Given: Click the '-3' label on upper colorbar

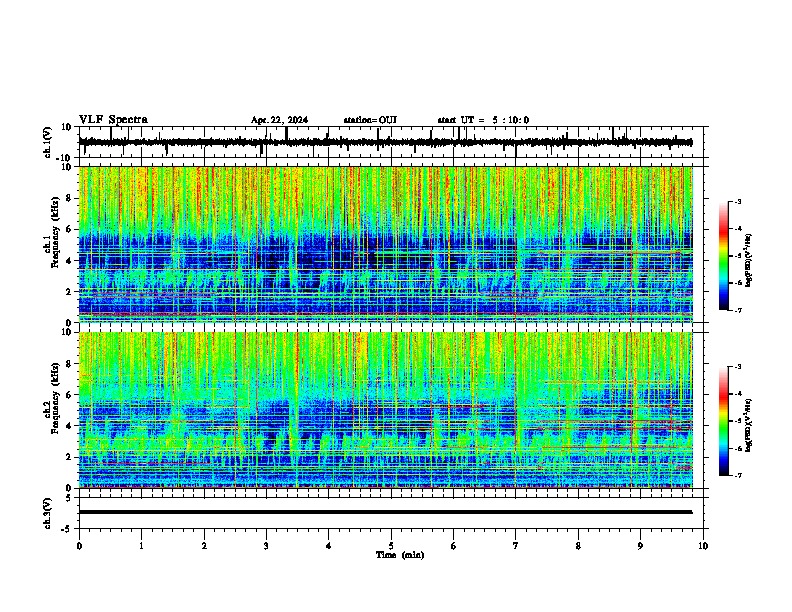Looking at the screenshot, I should pyautogui.click(x=738, y=202).
